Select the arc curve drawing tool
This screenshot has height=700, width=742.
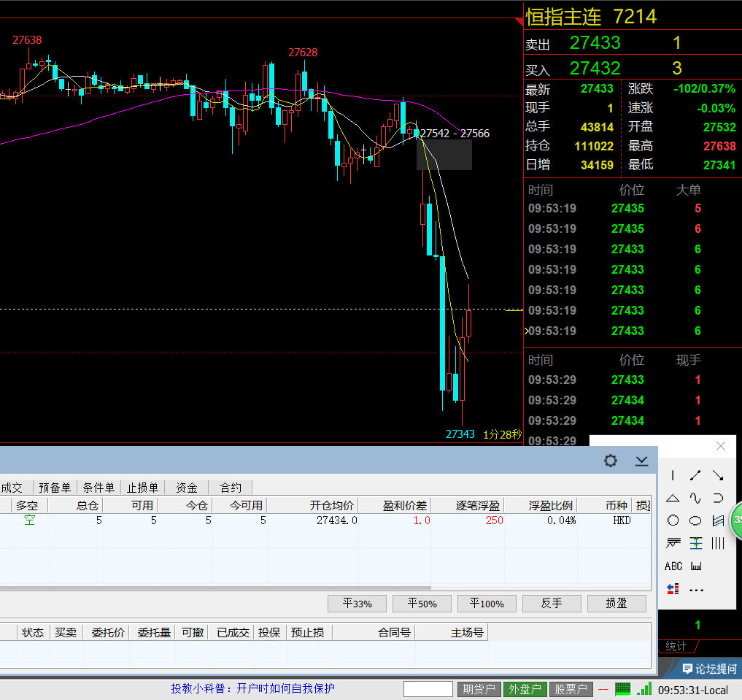[x=718, y=498]
